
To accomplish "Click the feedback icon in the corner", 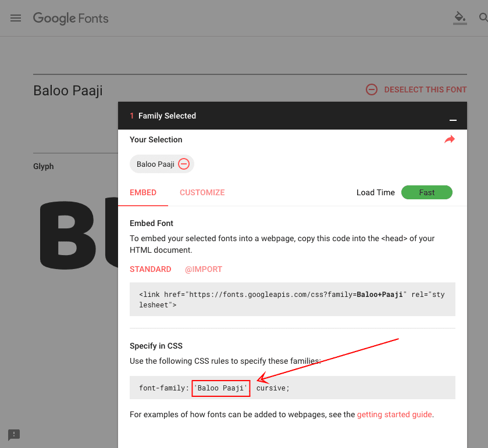I will (14, 435).
